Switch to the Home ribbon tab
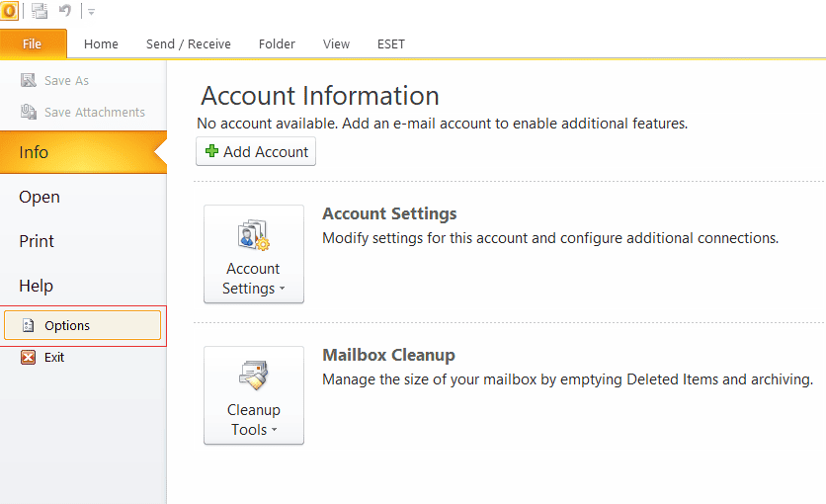 (101, 44)
